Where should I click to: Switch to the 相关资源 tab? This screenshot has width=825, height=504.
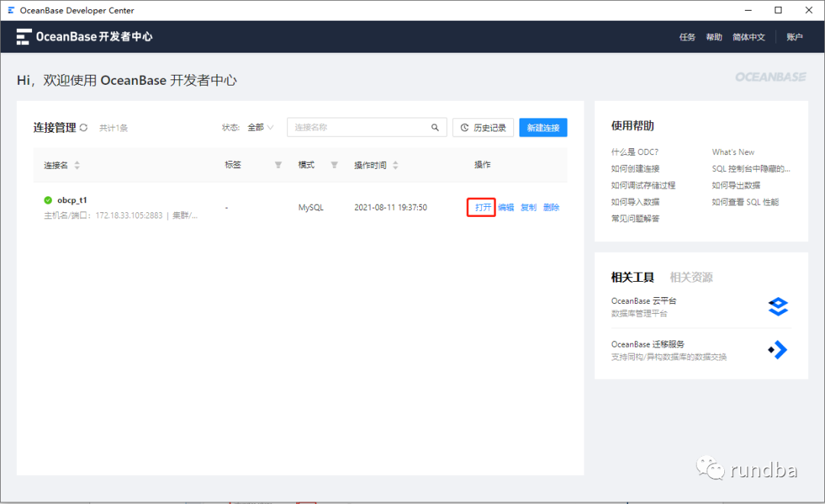(x=691, y=277)
